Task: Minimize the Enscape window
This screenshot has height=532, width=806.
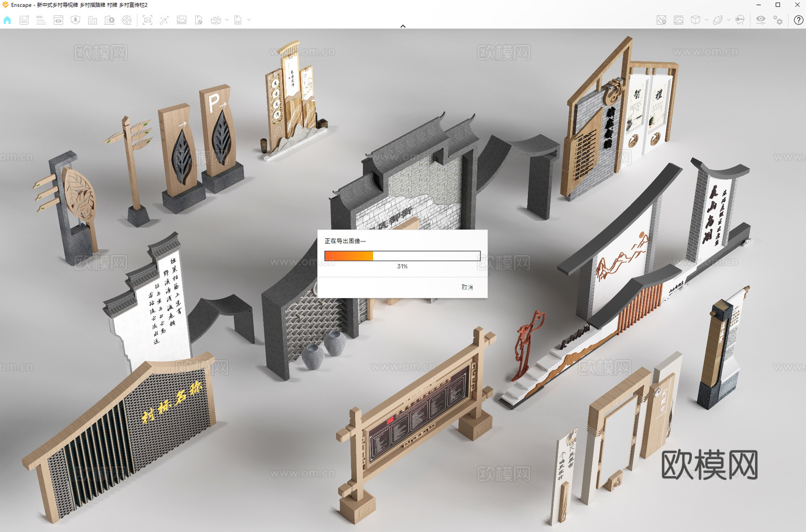Action: coord(759,5)
